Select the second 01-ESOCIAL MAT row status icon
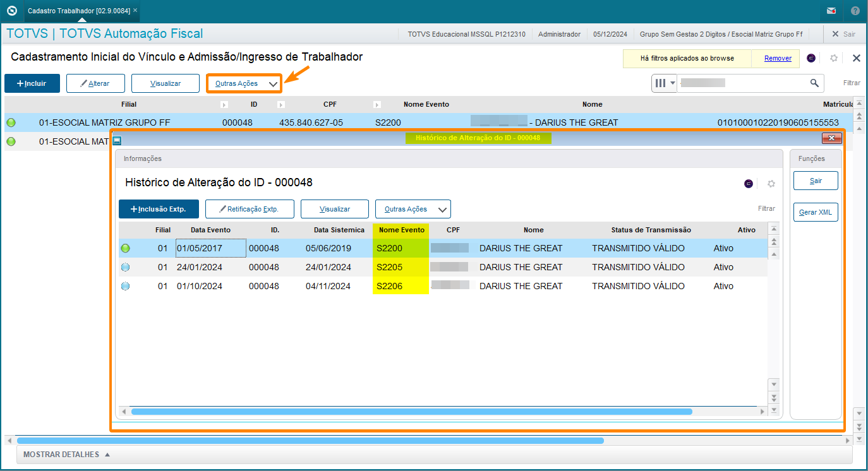This screenshot has height=471, width=868. [x=11, y=141]
